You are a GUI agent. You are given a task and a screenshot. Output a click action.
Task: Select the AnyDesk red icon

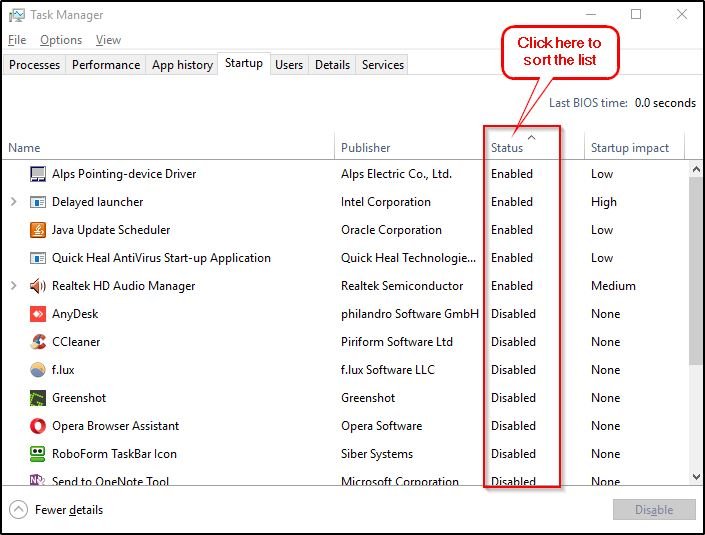coord(38,314)
